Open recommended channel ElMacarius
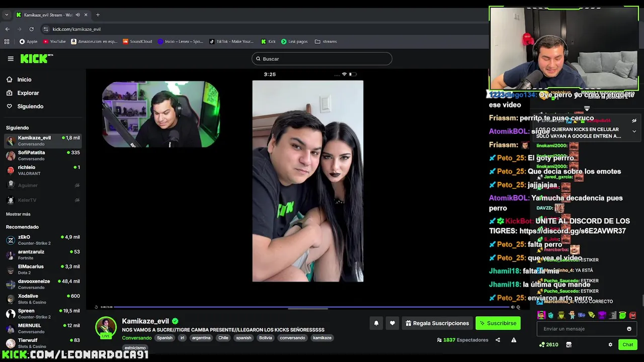 point(43,269)
